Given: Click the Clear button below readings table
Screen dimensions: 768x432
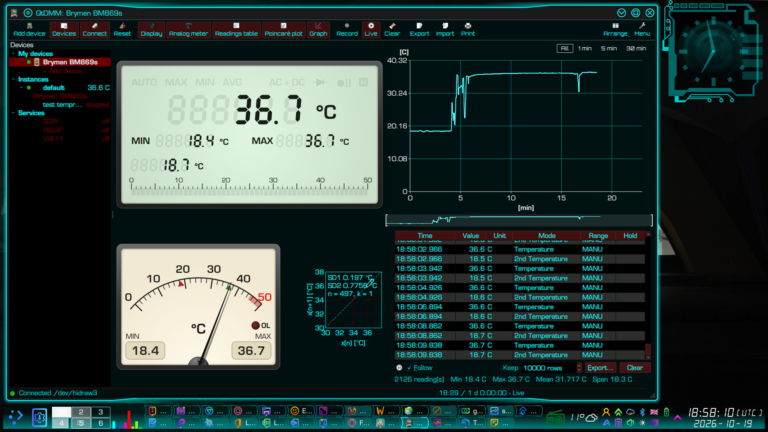Looking at the screenshot, I should point(635,368).
